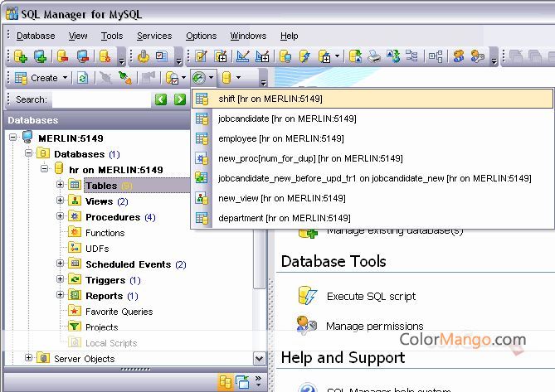Click Manage permissions link
555x392 pixels.
pos(375,326)
